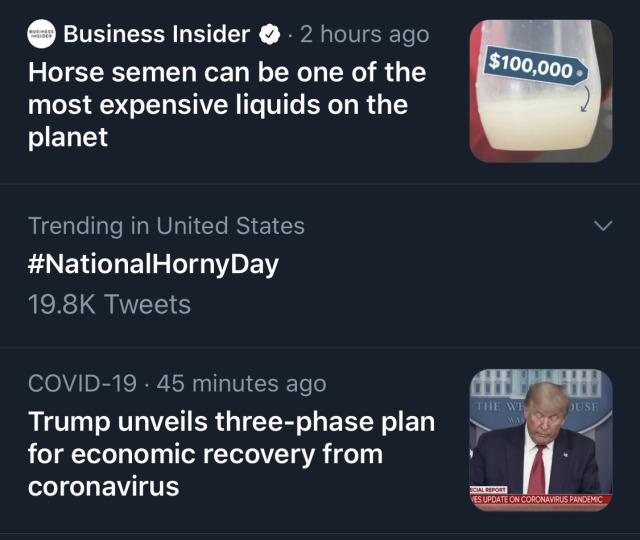The width and height of the screenshot is (640, 540).
Task: Click the "Trending in United States" label
Action: click(166, 226)
